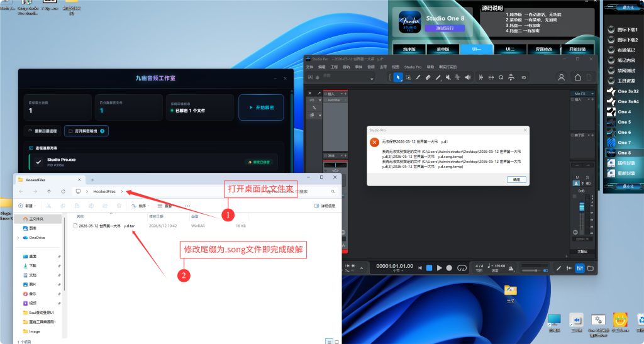The image size is (644, 344).
Task: Toggle the S solo button on the mixer channel
Action: coord(588,177)
